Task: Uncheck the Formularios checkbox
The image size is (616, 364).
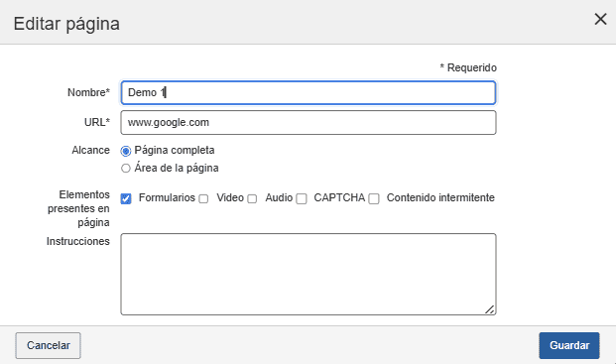Action: [x=126, y=198]
